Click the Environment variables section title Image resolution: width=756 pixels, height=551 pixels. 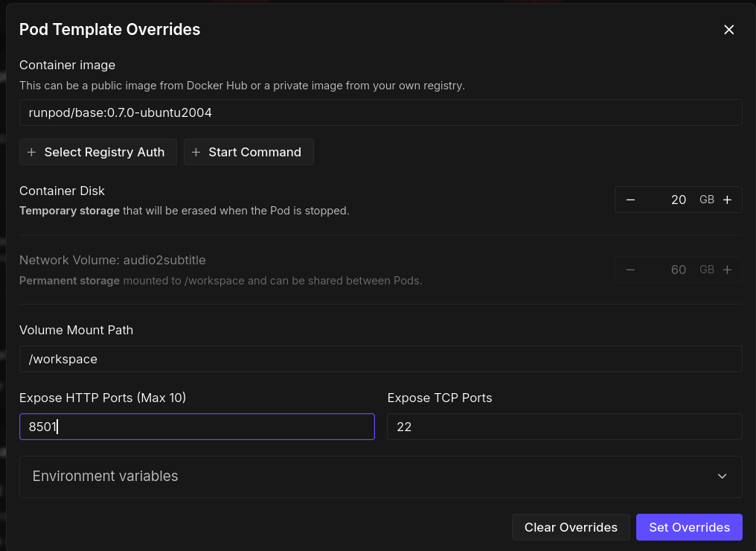105,477
